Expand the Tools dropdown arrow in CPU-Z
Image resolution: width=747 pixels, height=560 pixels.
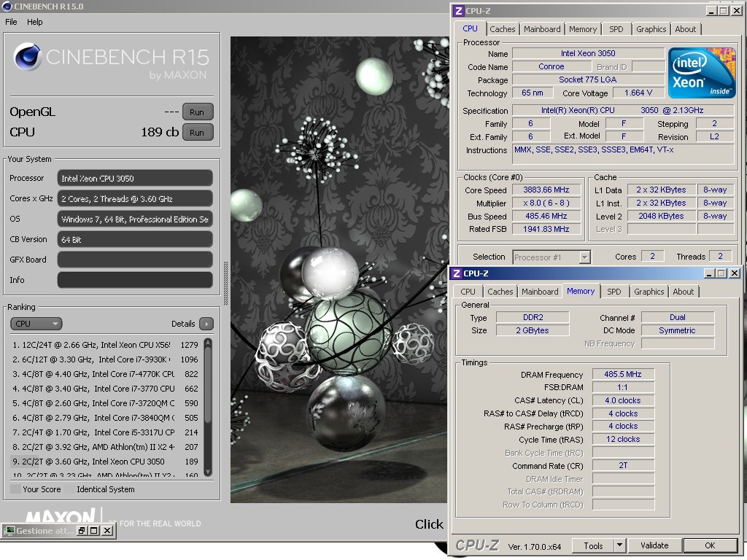(619, 545)
